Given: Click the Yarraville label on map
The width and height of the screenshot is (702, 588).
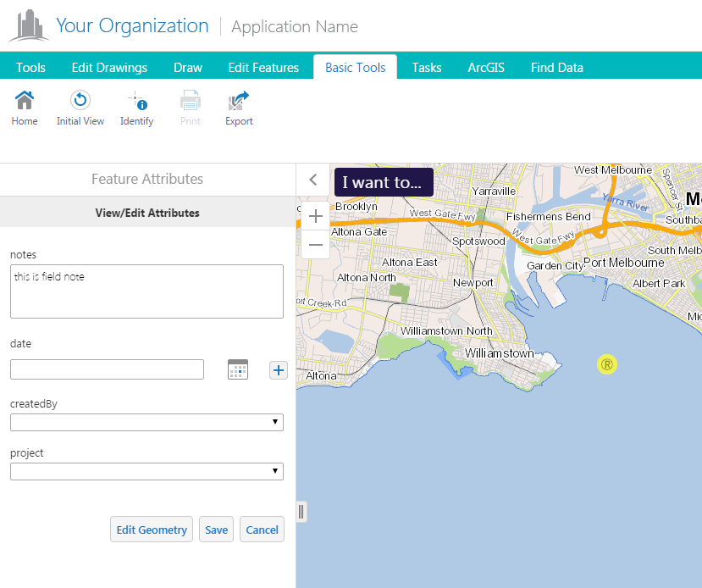Looking at the screenshot, I should tap(494, 191).
